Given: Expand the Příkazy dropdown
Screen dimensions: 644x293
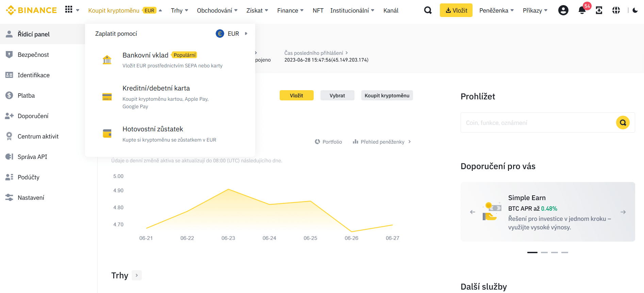Looking at the screenshot, I should 535,11.
